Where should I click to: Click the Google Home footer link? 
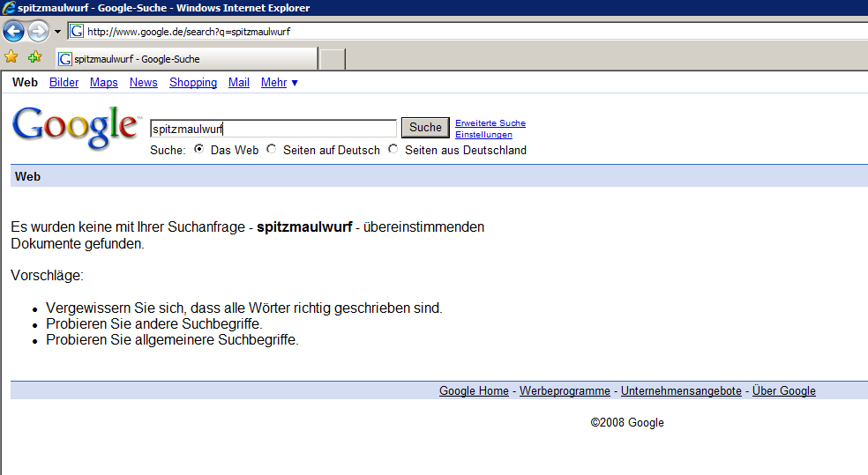pos(474,391)
